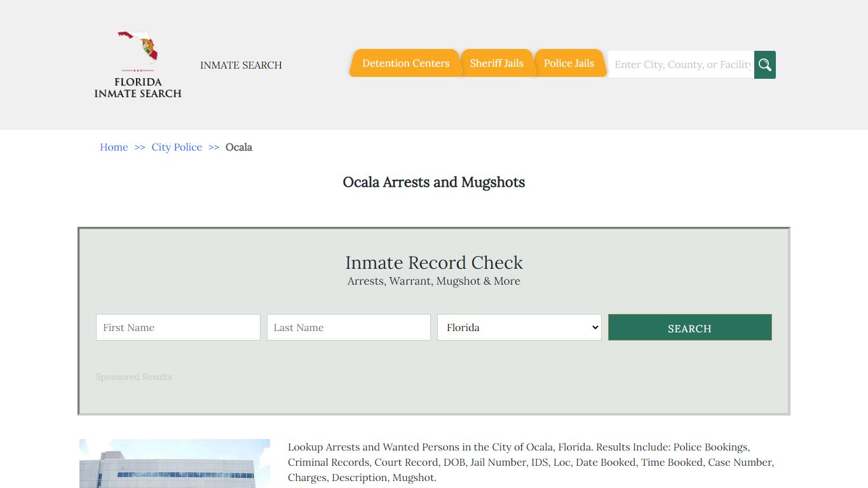Click the Lookup Arrests and Wanted Persons paragraph
Image resolution: width=868 pixels, height=488 pixels.
(531, 462)
